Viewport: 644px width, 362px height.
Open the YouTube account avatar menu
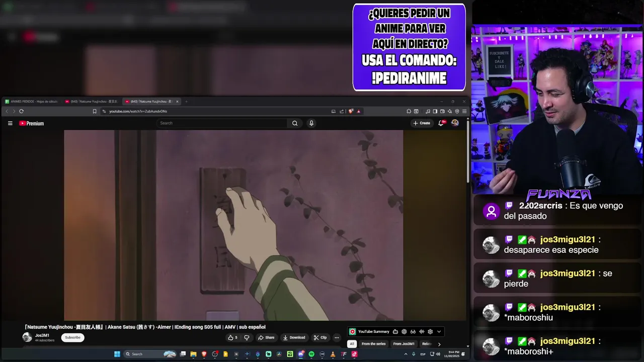455,123
